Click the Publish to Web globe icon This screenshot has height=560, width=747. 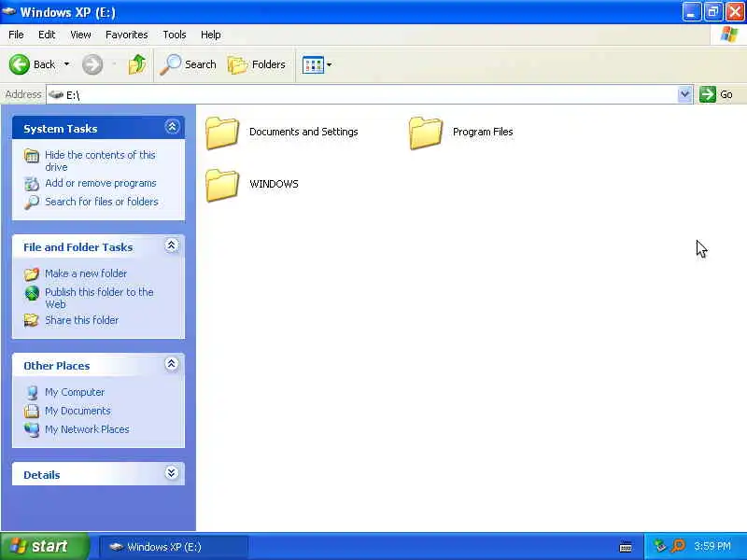pos(32,293)
